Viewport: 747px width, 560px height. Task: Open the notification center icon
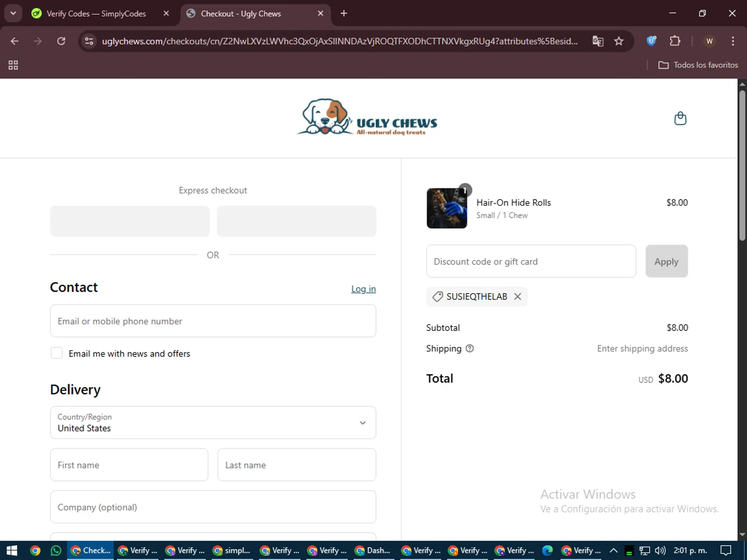[x=726, y=551]
